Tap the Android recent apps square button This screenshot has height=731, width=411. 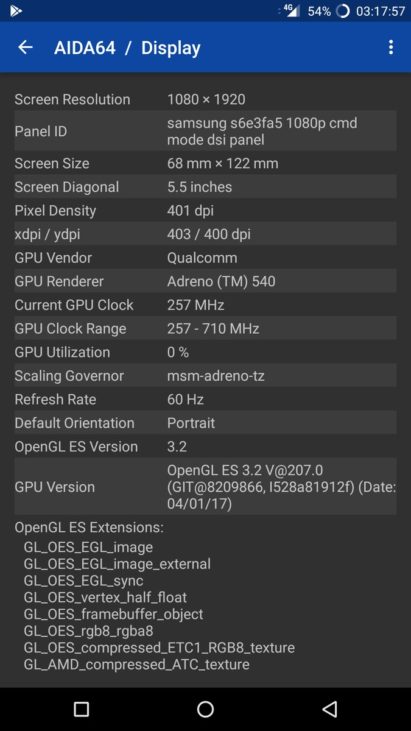(81, 709)
